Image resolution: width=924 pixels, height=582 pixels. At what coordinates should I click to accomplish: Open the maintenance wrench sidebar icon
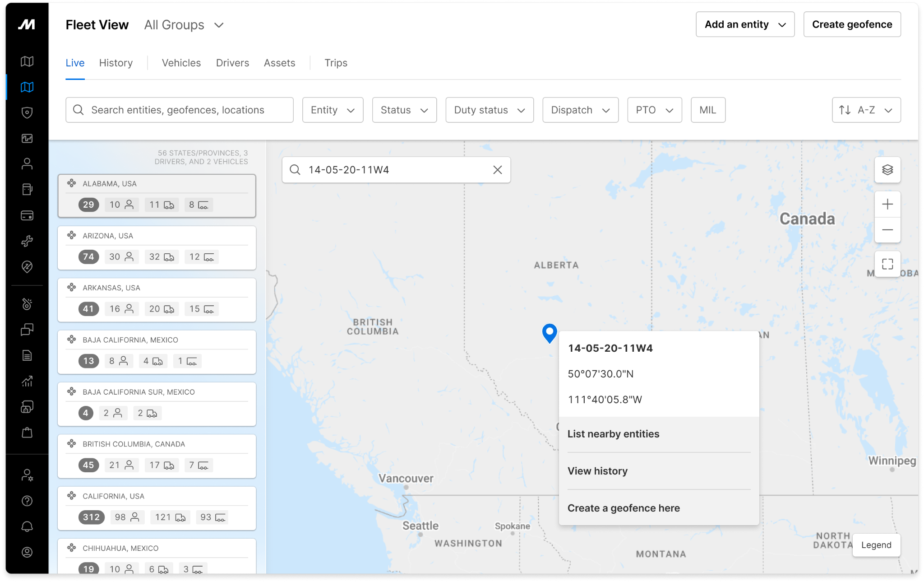coord(27,241)
